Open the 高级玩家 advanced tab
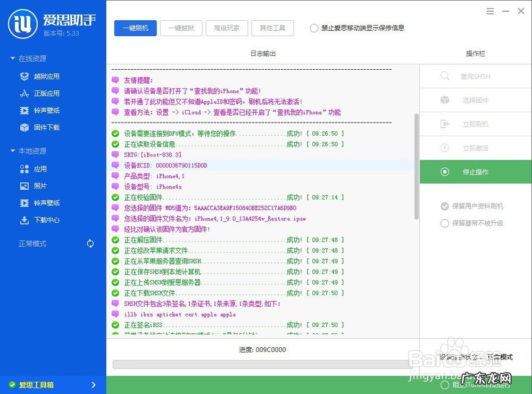Image resolution: width=532 pixels, height=394 pixels. point(227,28)
